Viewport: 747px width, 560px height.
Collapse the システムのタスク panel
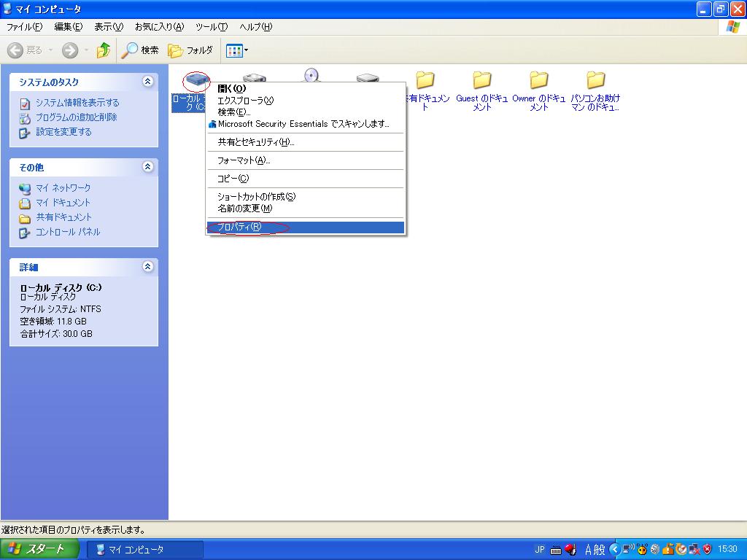pos(147,82)
